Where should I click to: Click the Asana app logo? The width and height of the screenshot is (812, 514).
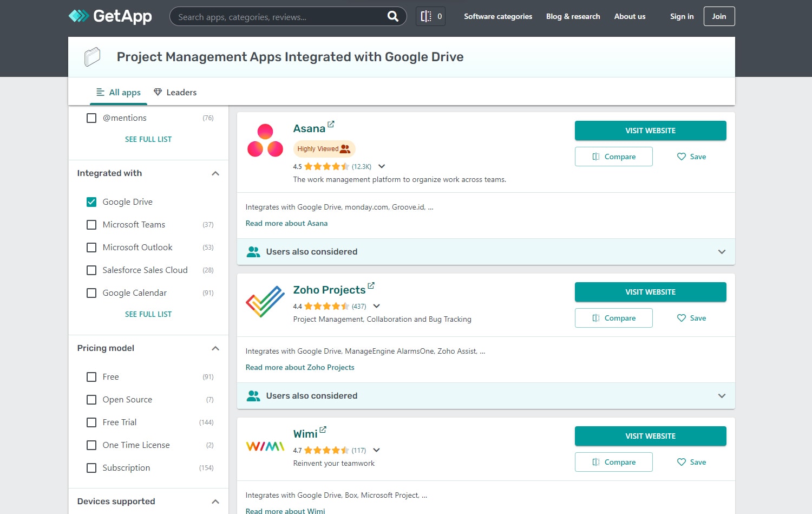(265, 140)
